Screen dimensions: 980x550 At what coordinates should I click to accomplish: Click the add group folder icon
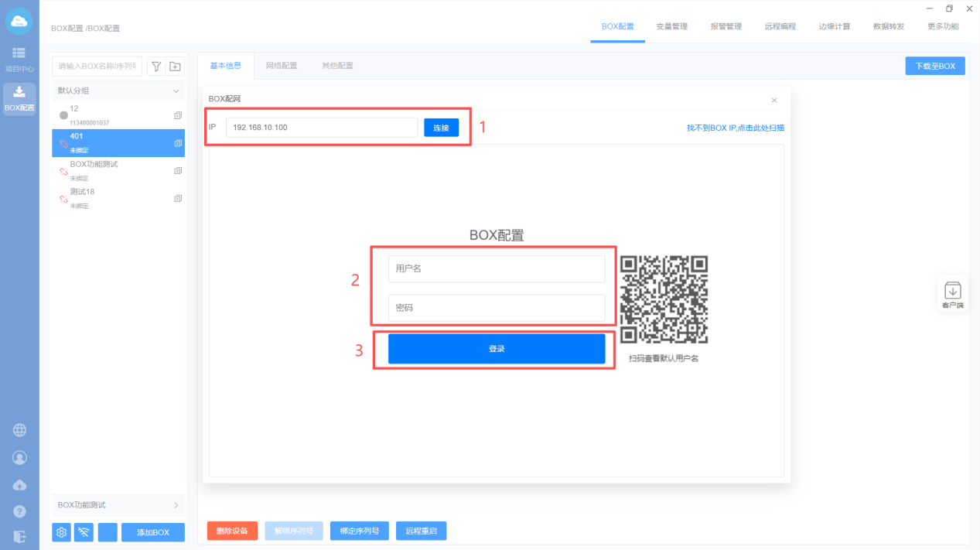[175, 67]
